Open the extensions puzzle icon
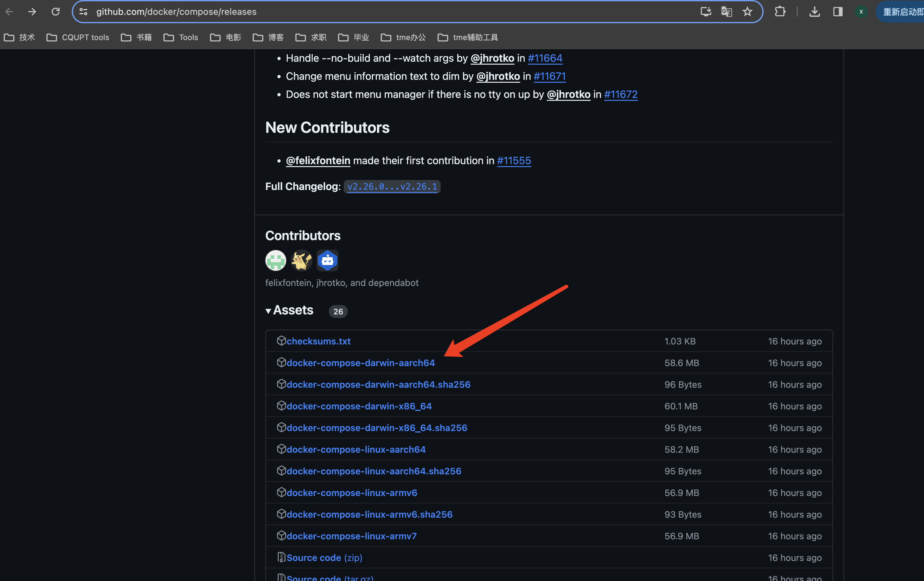Viewport: 924px width, 581px height. pyautogui.click(x=780, y=12)
